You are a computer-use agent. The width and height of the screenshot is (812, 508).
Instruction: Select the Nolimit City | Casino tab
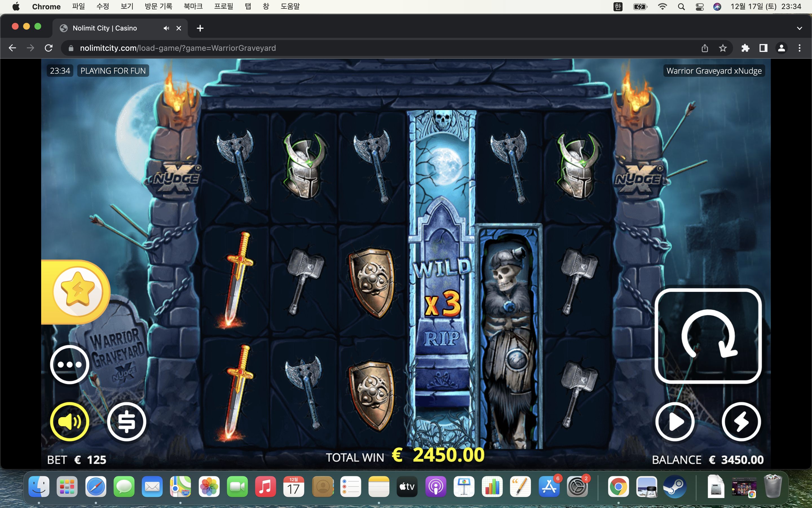click(x=120, y=28)
